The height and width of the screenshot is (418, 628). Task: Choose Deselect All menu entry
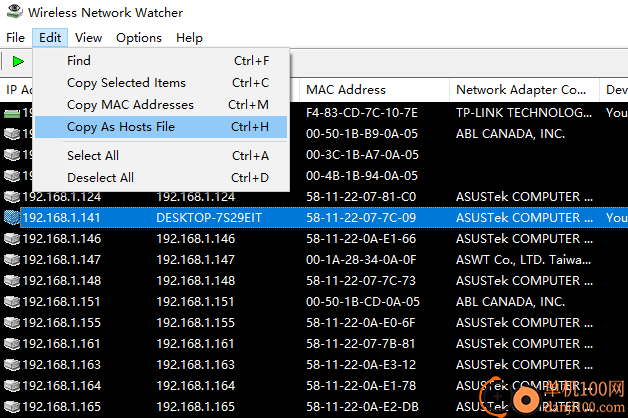[x=161, y=178]
